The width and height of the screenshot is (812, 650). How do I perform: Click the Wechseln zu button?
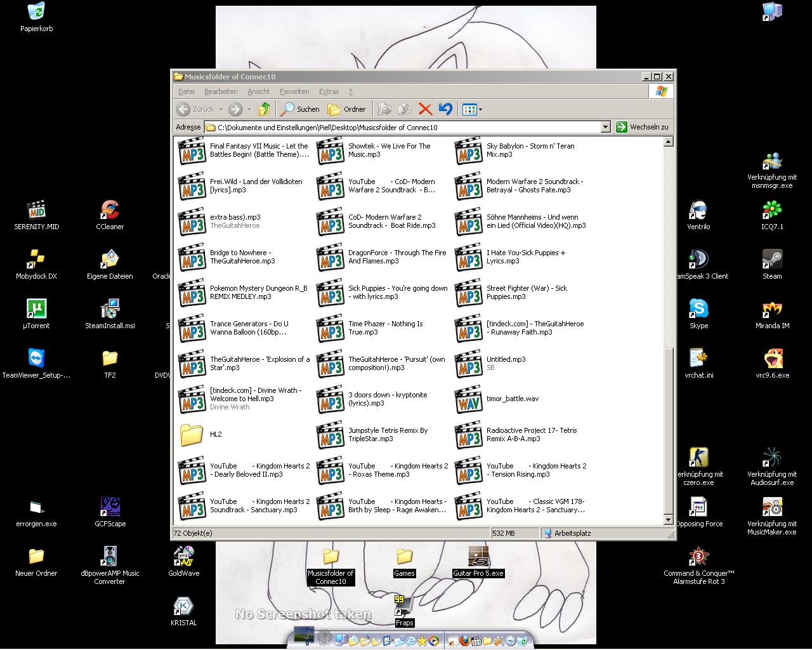(x=642, y=127)
